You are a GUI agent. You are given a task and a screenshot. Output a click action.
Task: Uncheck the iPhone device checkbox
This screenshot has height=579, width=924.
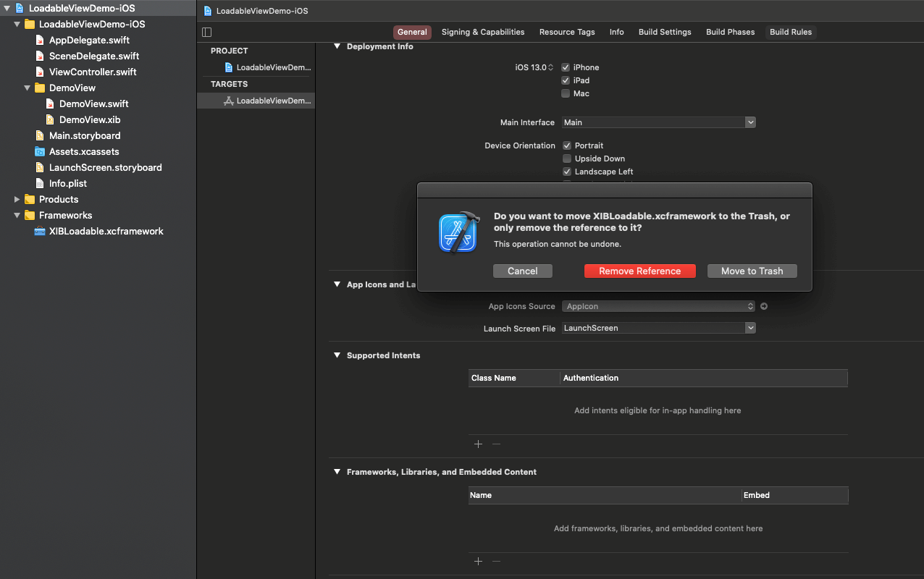click(566, 67)
